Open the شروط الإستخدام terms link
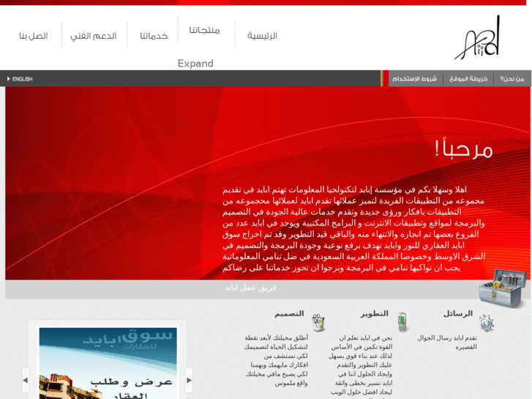This screenshot has height=399, width=532. click(x=415, y=79)
